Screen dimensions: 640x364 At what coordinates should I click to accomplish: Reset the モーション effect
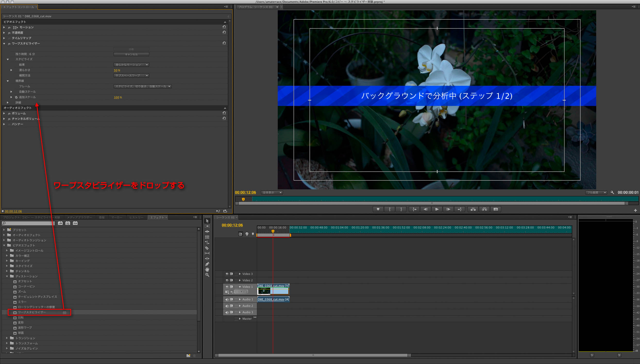coord(224,27)
